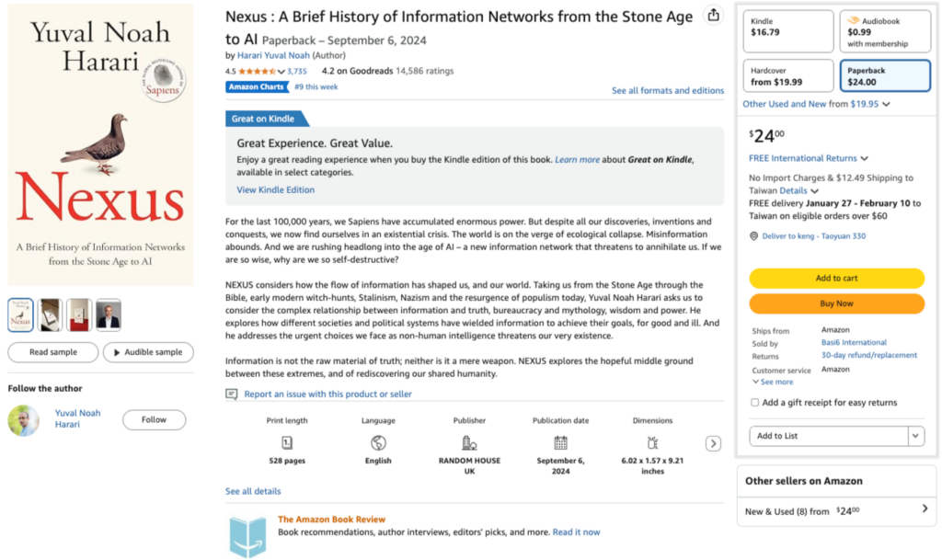Click the 14,586 ratings Goodreads text
Image resolution: width=942 pixels, height=560 pixels.
(x=424, y=71)
